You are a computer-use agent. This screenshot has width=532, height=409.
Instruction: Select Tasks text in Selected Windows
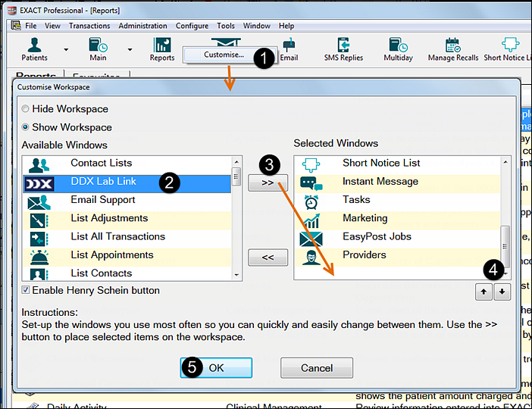click(356, 199)
